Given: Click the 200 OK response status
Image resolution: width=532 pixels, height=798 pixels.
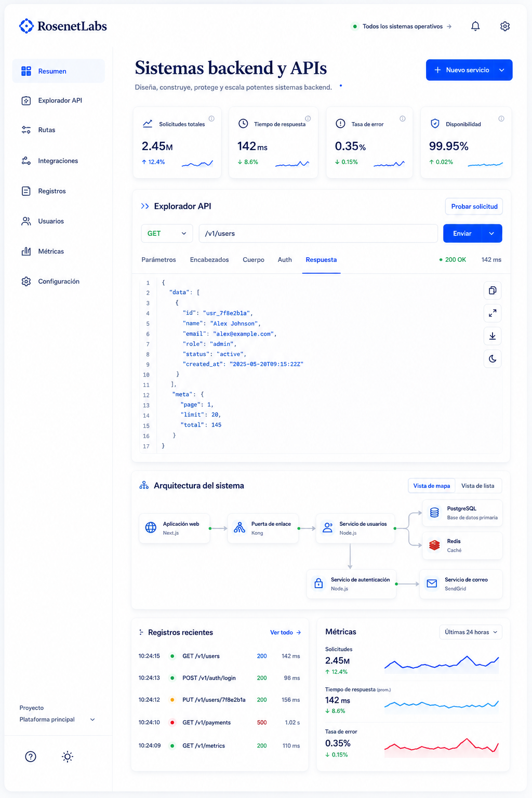Looking at the screenshot, I should tap(453, 260).
